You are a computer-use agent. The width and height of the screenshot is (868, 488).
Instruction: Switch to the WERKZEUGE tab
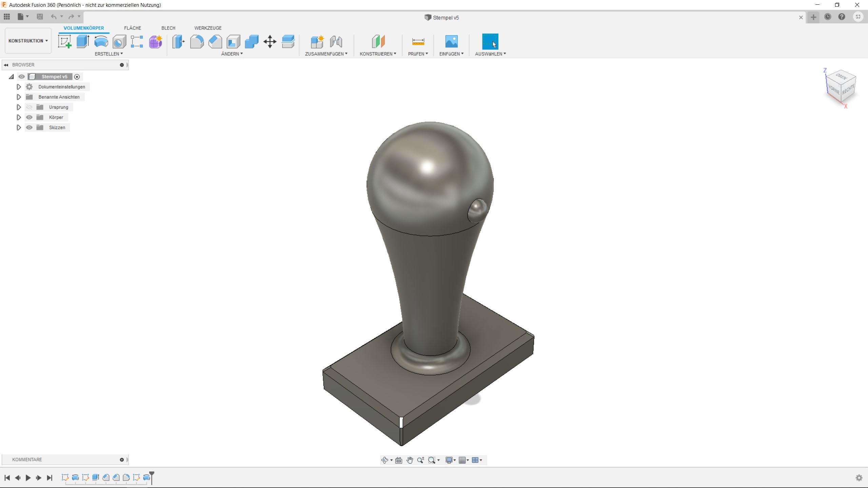click(x=208, y=28)
